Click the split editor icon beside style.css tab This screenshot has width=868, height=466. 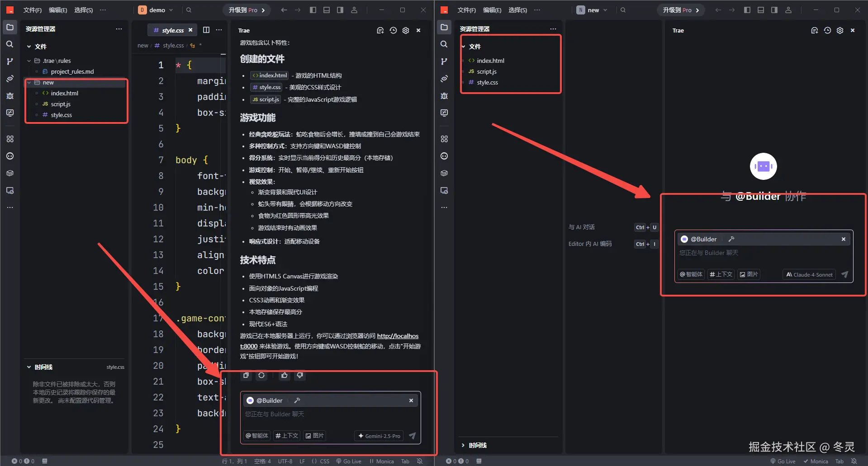click(x=206, y=30)
